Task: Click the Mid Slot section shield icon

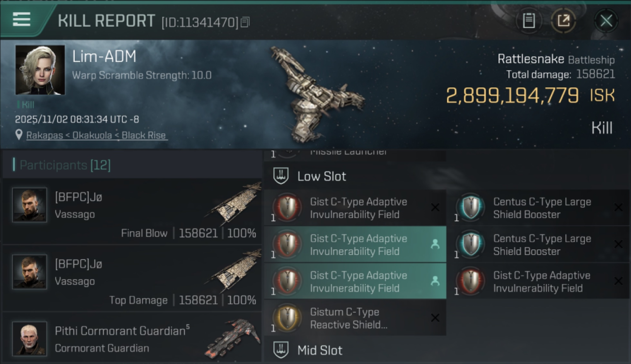Action: 281,350
